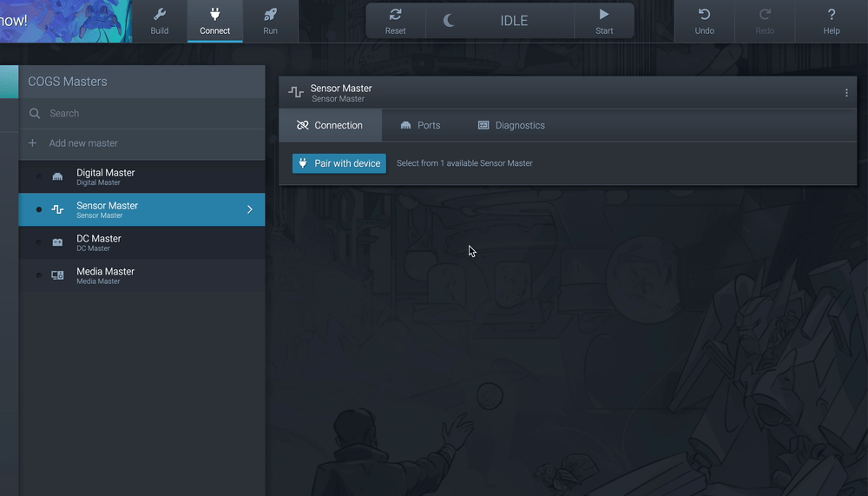This screenshot has height=496, width=868.
Task: Select Sensor Master in the list
Action: coord(141,209)
